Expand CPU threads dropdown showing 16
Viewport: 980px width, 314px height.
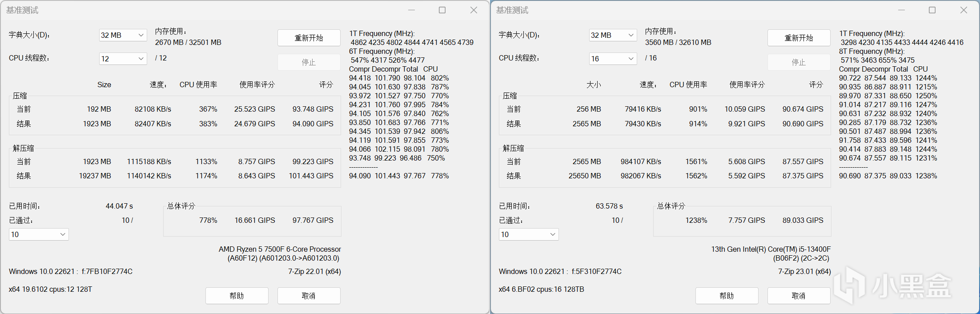[613, 59]
